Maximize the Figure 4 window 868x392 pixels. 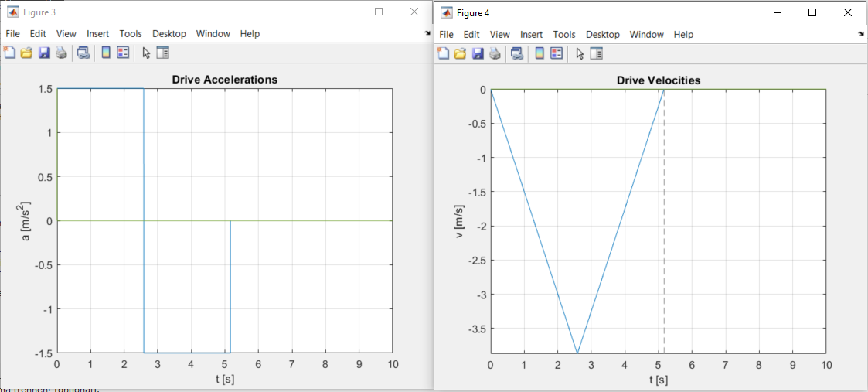pos(812,12)
